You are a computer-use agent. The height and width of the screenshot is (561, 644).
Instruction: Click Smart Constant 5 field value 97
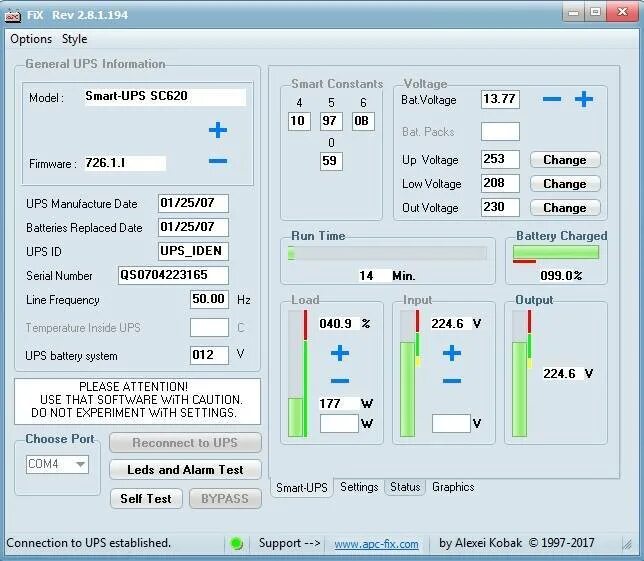[331, 121]
